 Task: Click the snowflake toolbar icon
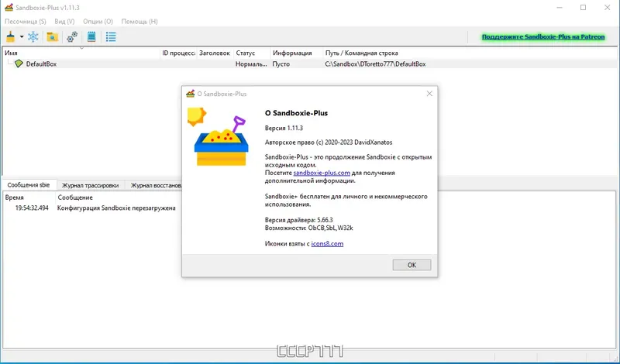point(33,36)
